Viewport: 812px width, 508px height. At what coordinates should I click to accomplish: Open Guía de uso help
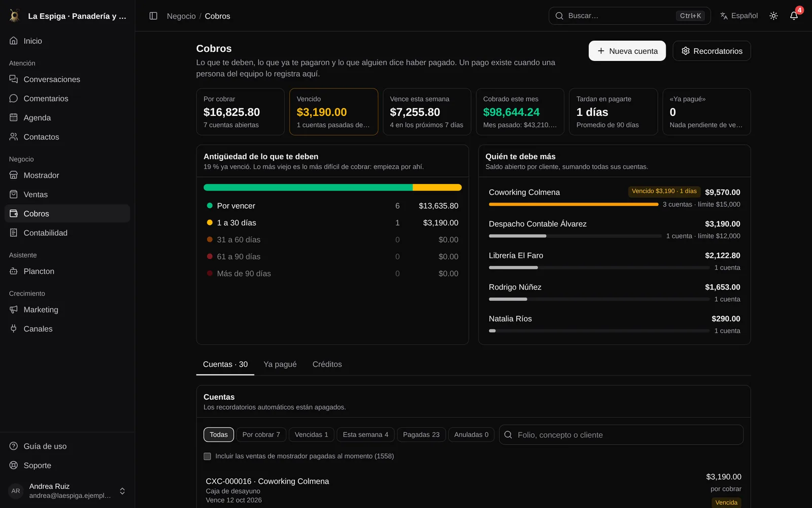(67, 446)
